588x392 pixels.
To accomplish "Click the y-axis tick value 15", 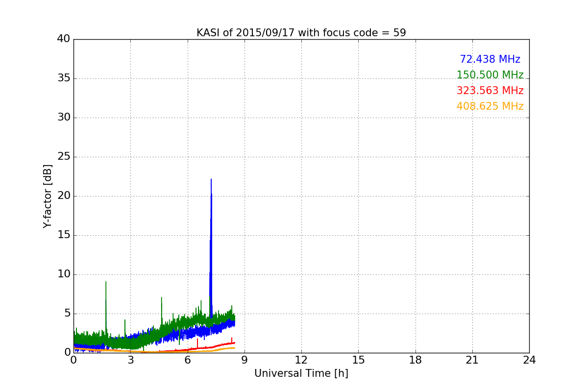I will click(x=64, y=235).
